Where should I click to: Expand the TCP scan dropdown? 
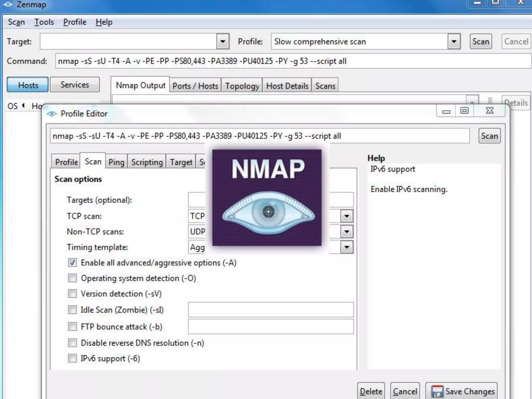point(347,216)
